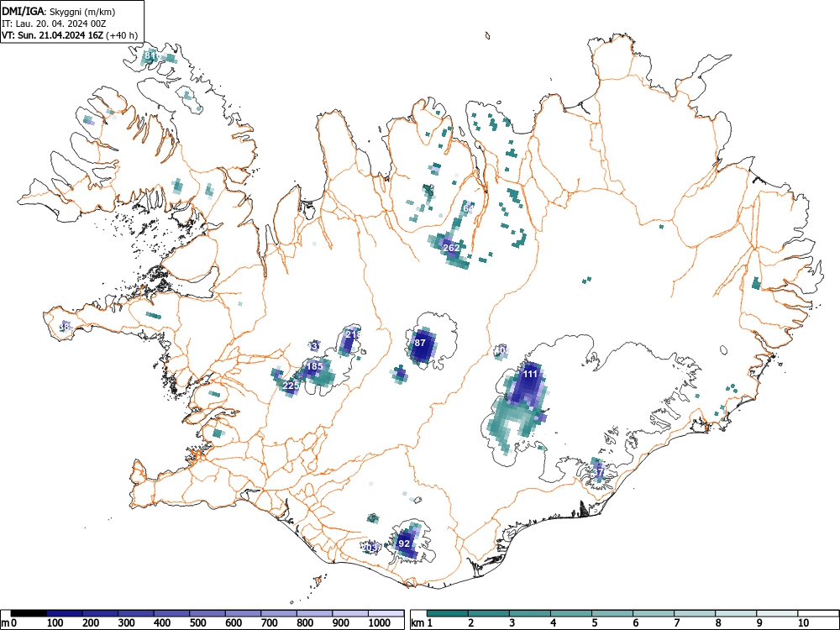Click the '262' visibility value on map
This screenshot has height=630, width=840.
tap(451, 248)
